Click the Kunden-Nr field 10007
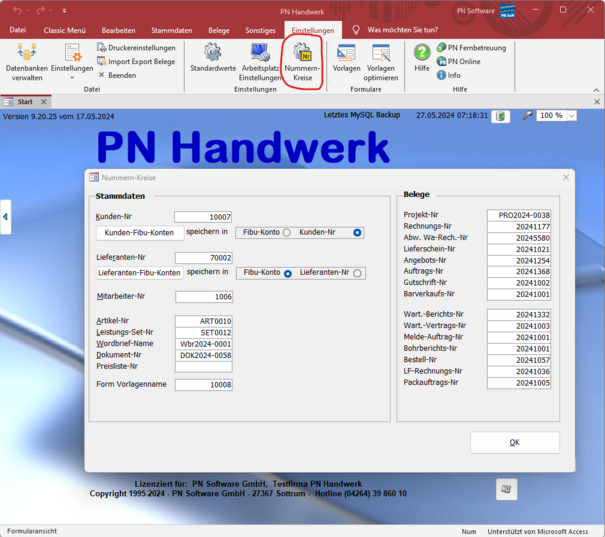605x537 pixels. (203, 217)
